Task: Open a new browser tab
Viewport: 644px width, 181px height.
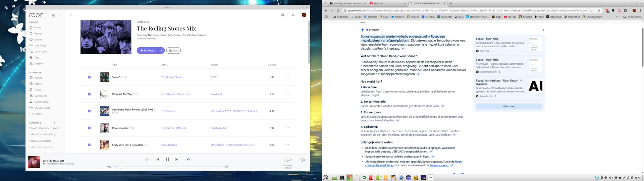Action: coord(451,3)
